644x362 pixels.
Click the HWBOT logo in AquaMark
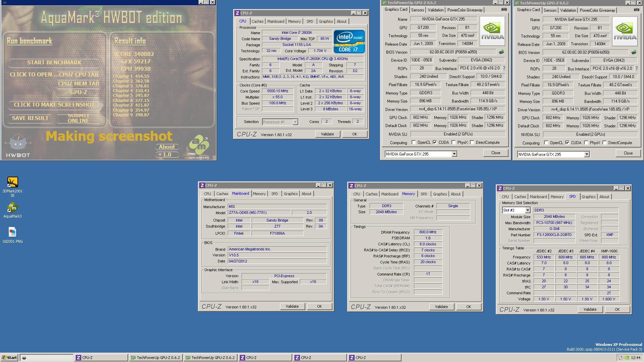coord(18,145)
